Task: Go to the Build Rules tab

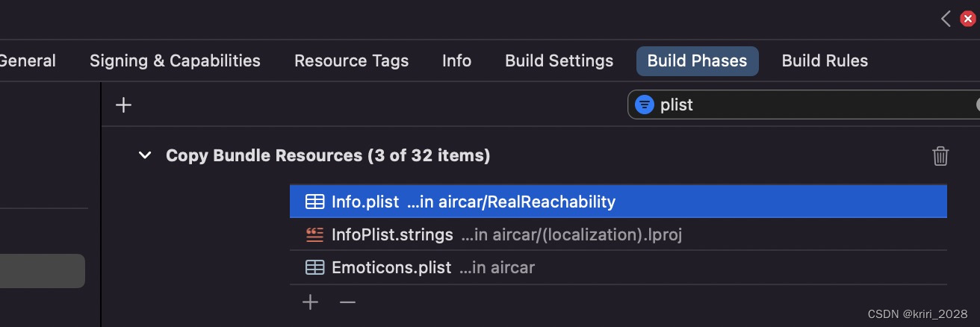Action: point(825,61)
